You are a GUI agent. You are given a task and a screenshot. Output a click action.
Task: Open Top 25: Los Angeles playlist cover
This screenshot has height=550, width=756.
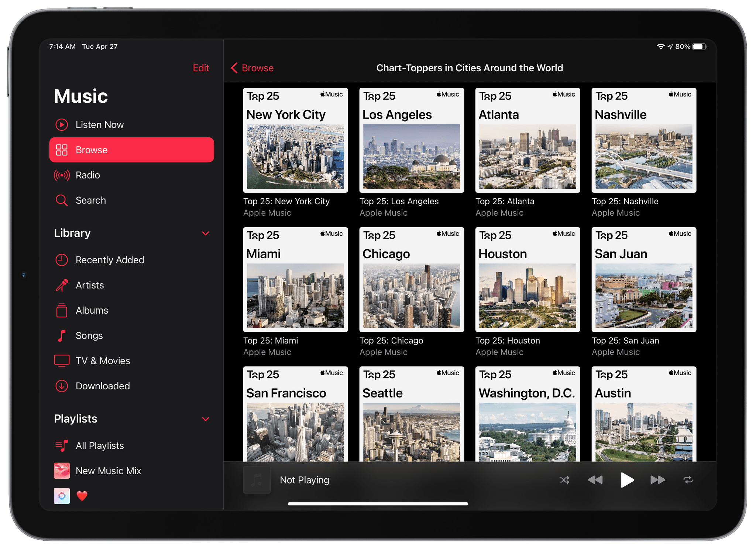pos(412,140)
